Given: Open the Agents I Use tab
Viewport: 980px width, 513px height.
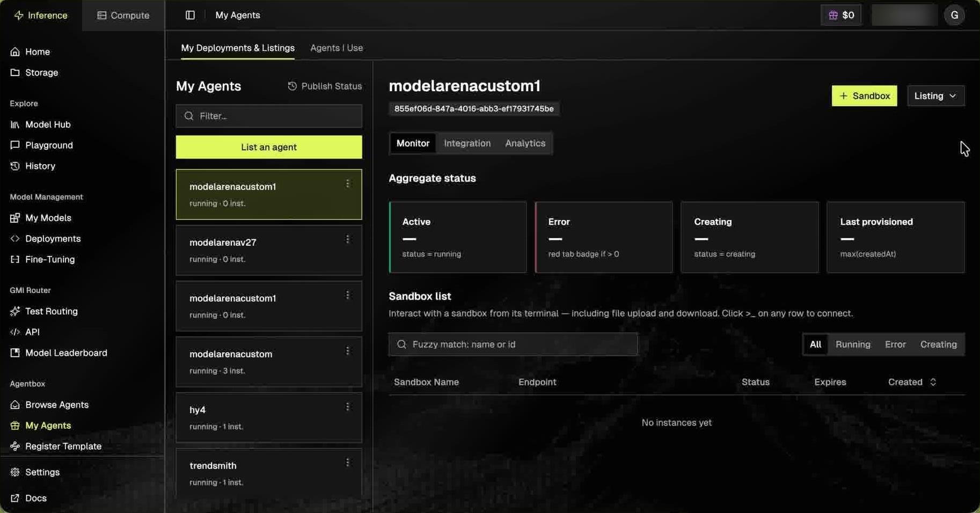Looking at the screenshot, I should click(337, 48).
